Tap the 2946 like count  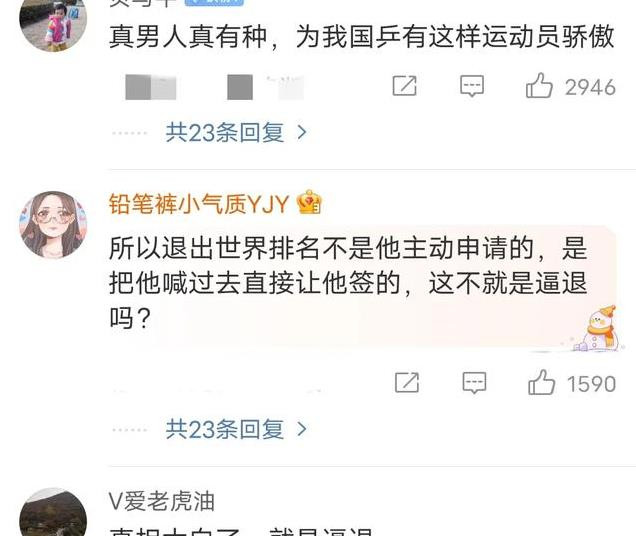click(590, 87)
